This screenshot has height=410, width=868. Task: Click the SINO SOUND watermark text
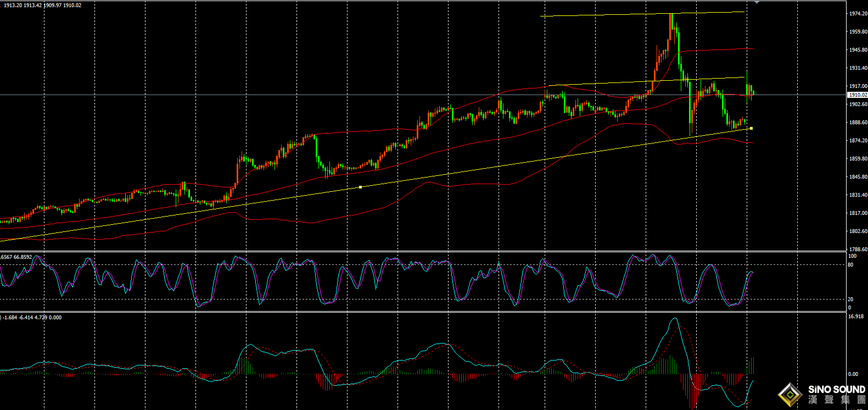pos(836,390)
